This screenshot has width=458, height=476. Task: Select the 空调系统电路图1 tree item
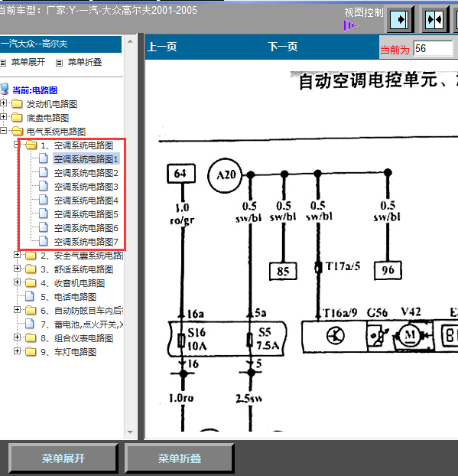tap(86, 158)
